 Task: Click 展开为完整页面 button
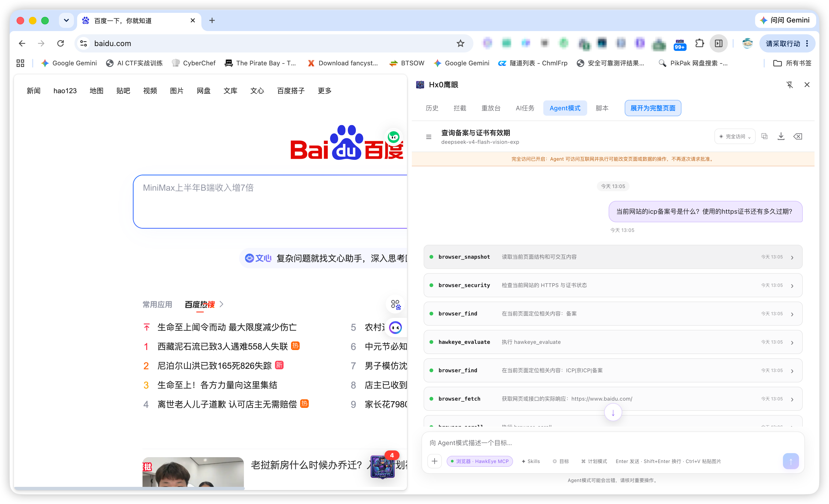tap(653, 108)
